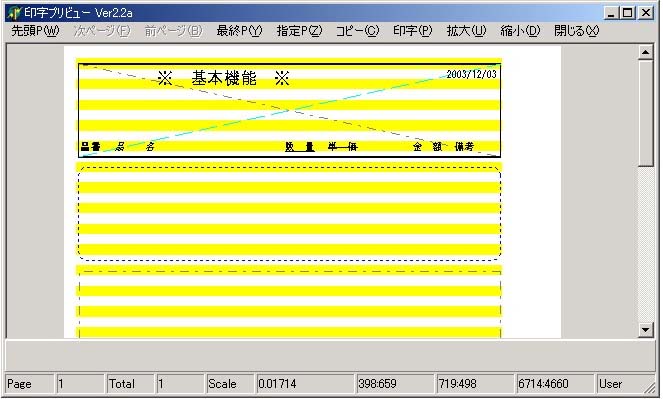The image size is (663, 399).
Task: Zoom in using 拡大(U)
Action: pyautogui.click(x=466, y=31)
